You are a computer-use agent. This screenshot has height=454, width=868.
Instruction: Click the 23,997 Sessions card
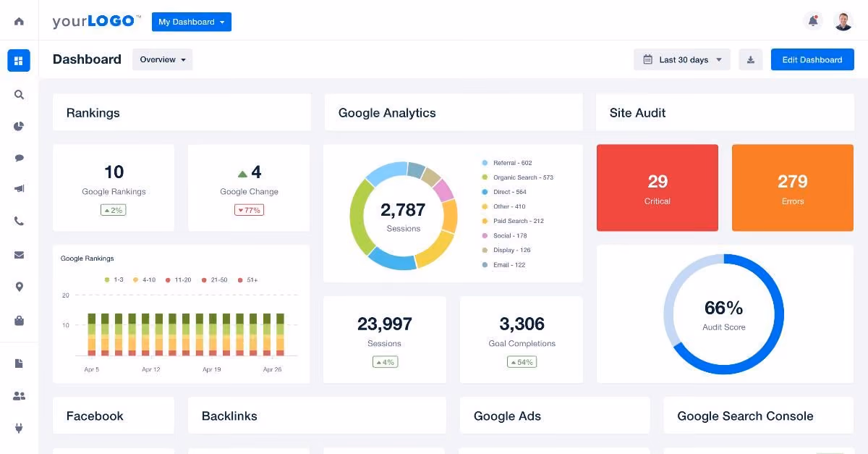coord(385,340)
